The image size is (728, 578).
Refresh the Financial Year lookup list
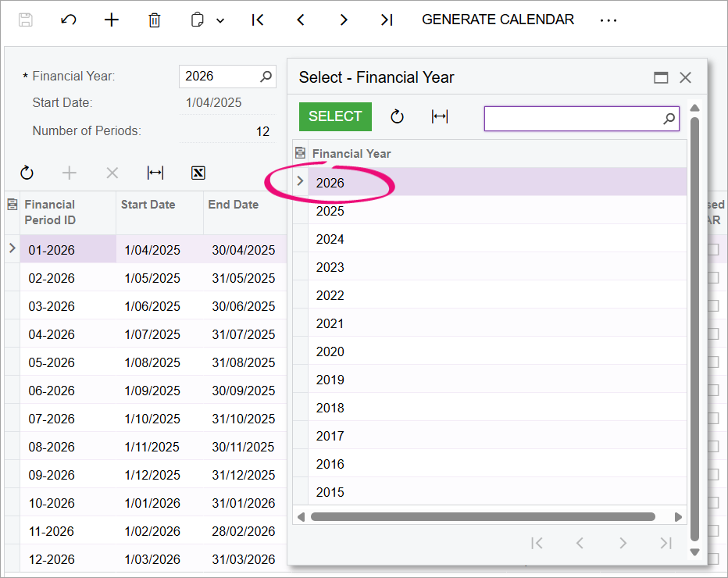397,116
